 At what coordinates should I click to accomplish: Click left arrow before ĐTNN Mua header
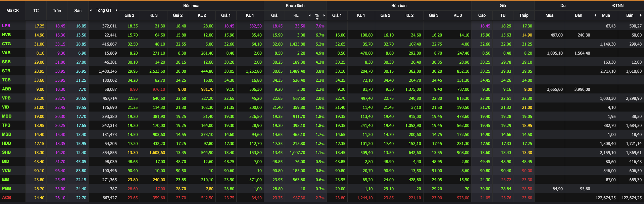pos(595,15)
